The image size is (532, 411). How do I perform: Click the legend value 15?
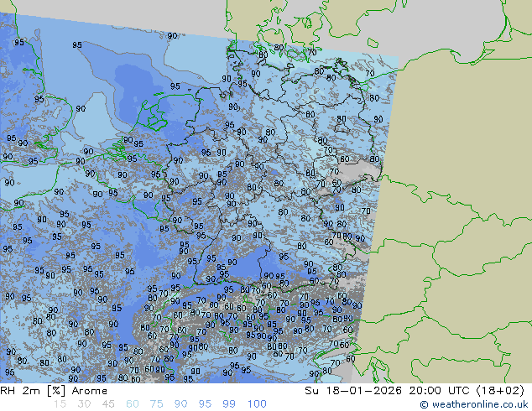pos(60,404)
